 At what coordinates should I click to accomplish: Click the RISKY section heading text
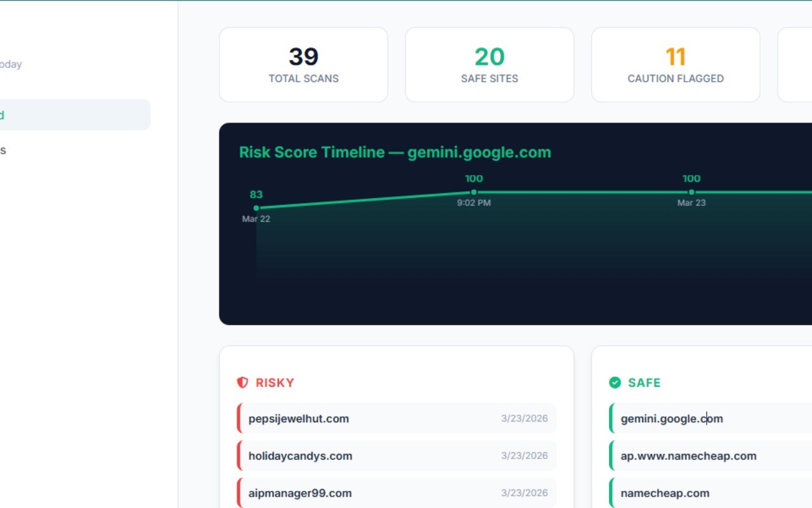pos(275,383)
